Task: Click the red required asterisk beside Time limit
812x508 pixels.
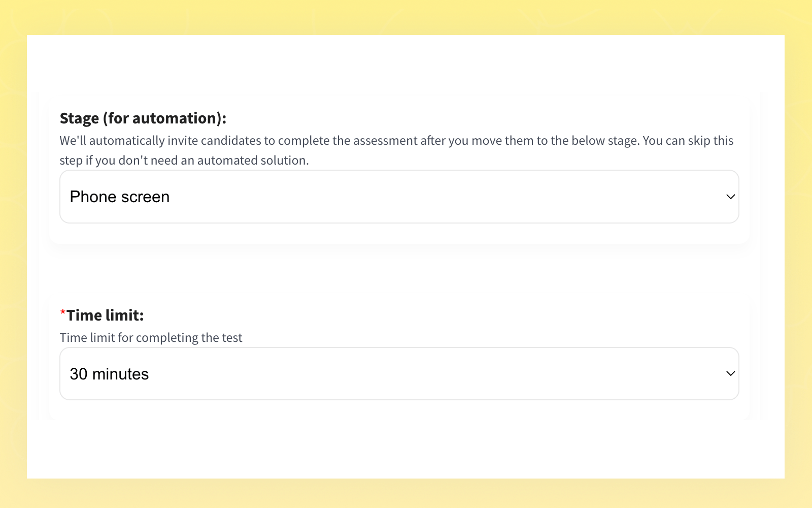Action: tap(62, 311)
